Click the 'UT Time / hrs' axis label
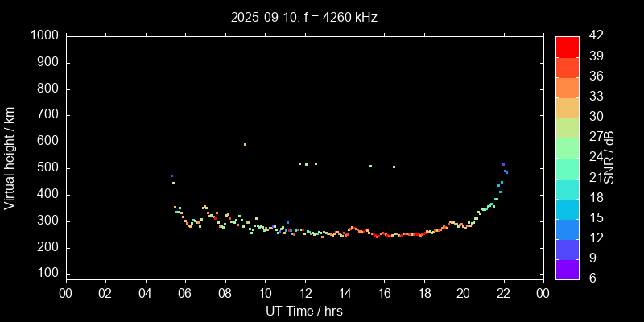 coord(303,312)
